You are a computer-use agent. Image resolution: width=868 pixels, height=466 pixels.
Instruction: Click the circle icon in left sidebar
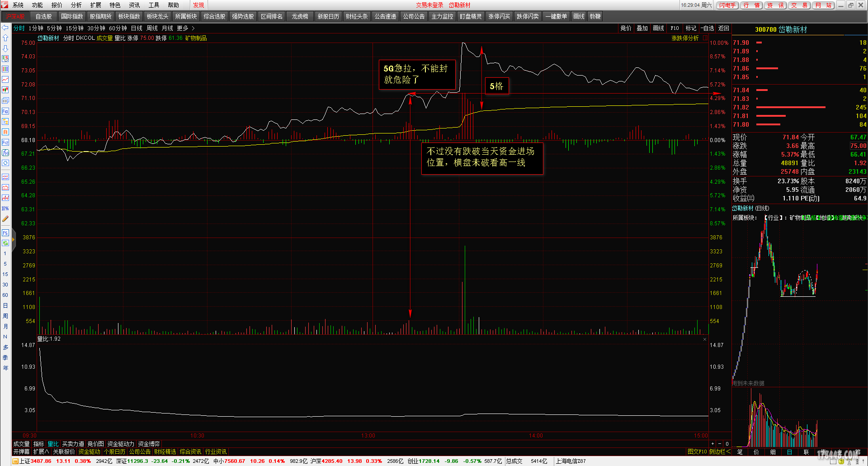5,163
